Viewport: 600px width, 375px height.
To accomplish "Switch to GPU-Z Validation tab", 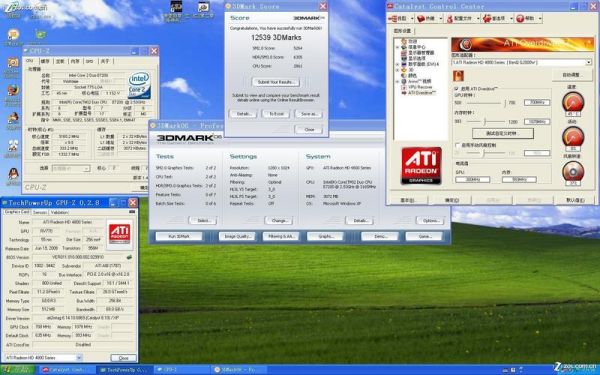I will [x=59, y=212].
